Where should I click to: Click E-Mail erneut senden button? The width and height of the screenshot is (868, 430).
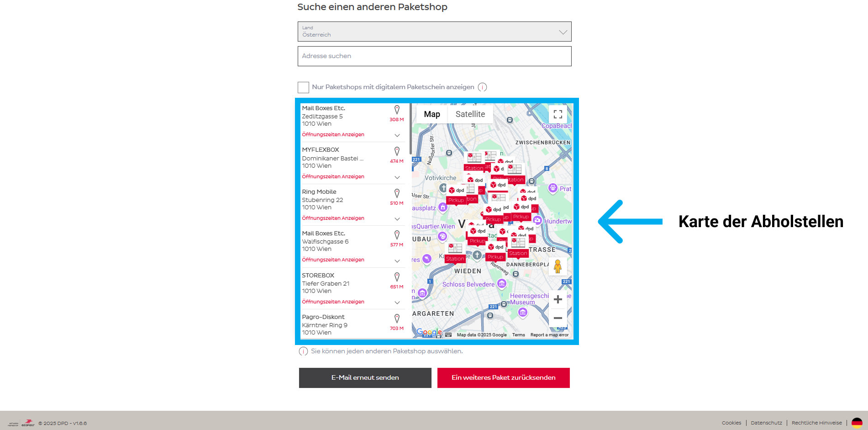[x=365, y=378]
